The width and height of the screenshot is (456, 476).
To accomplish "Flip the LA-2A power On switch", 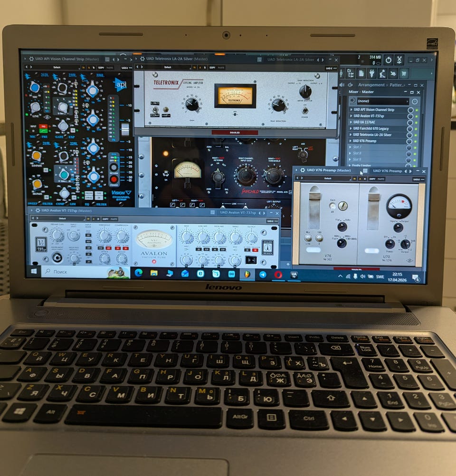I will (x=304, y=111).
